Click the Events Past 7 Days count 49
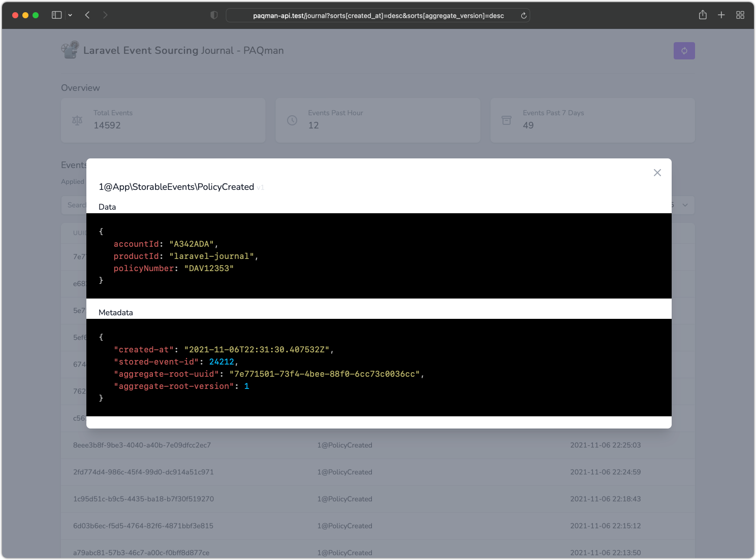 coord(528,125)
